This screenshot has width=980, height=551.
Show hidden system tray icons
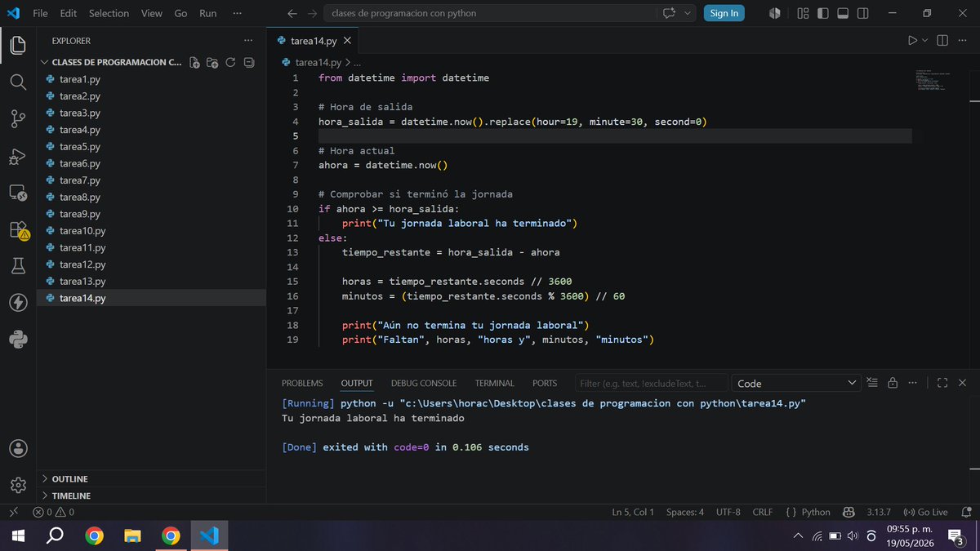click(798, 536)
